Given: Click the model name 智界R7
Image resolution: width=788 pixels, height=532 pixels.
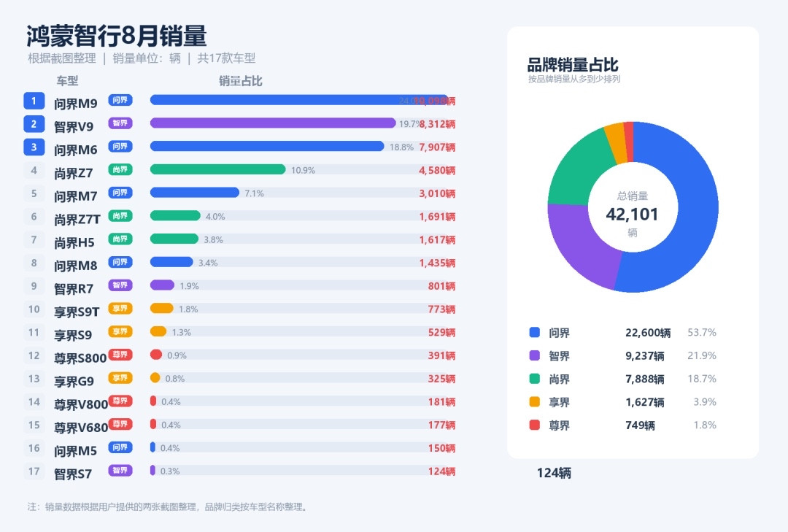Looking at the screenshot, I should point(74,289).
